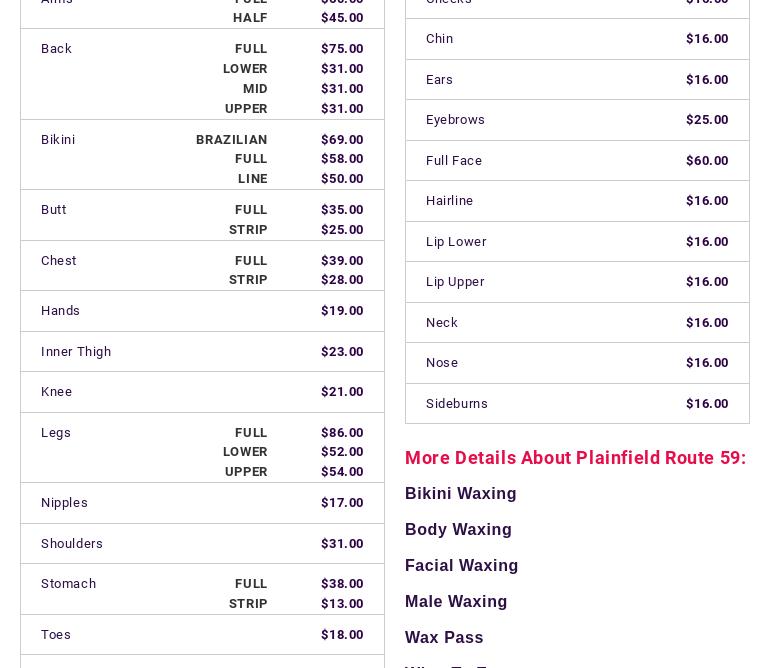
Task: Select the Inner Thigh service label
Action: (76, 351)
